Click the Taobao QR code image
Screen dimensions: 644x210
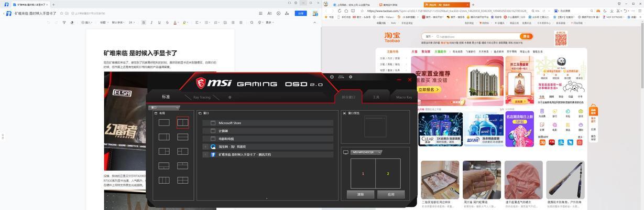tap(561, 38)
